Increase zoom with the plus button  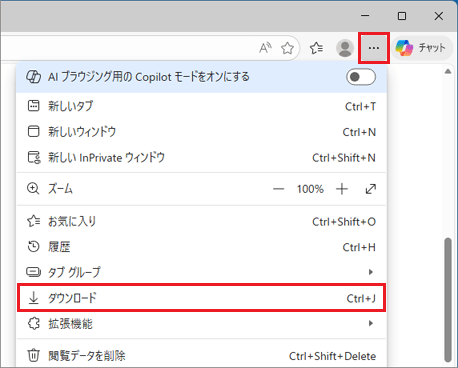coord(342,189)
